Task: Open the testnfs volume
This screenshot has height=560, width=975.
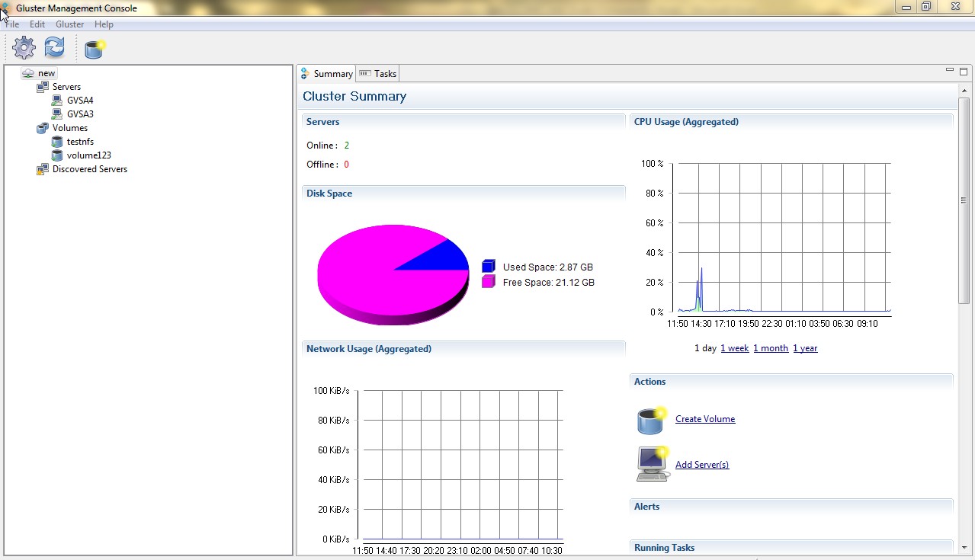Action: point(79,142)
